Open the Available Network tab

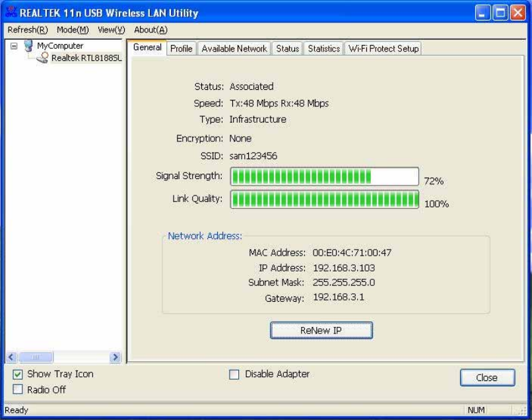(x=234, y=49)
